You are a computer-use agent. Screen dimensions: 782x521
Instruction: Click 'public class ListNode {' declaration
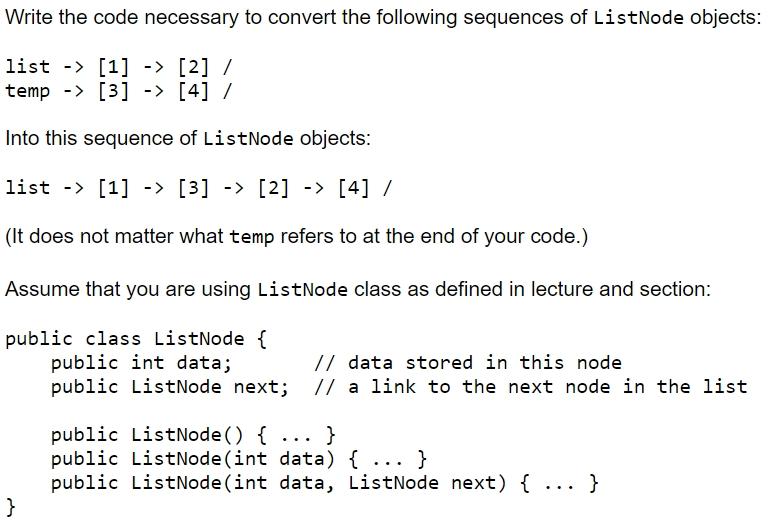click(x=136, y=339)
